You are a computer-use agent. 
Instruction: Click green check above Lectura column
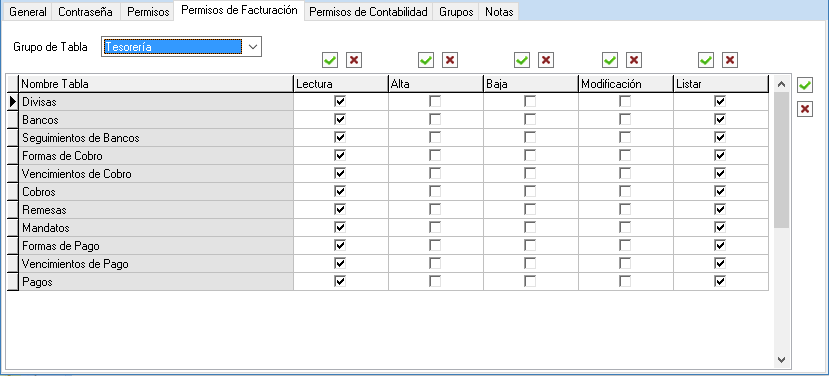pos(330,61)
